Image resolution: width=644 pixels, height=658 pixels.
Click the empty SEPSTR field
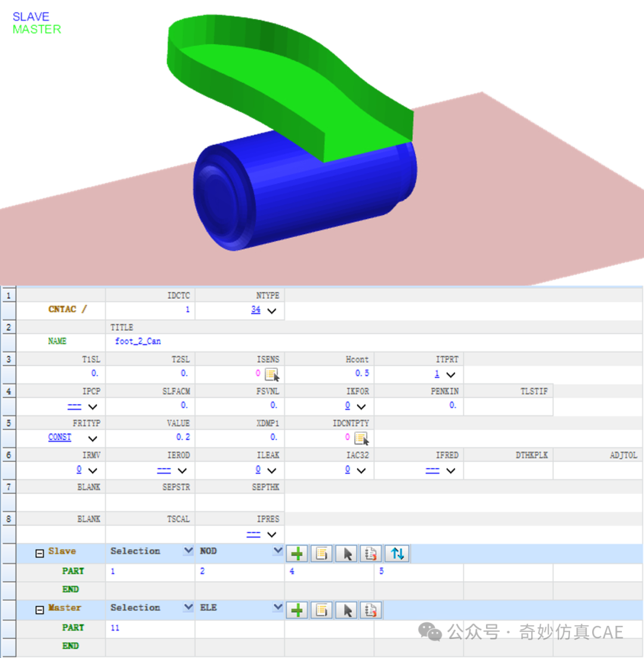pos(150,502)
